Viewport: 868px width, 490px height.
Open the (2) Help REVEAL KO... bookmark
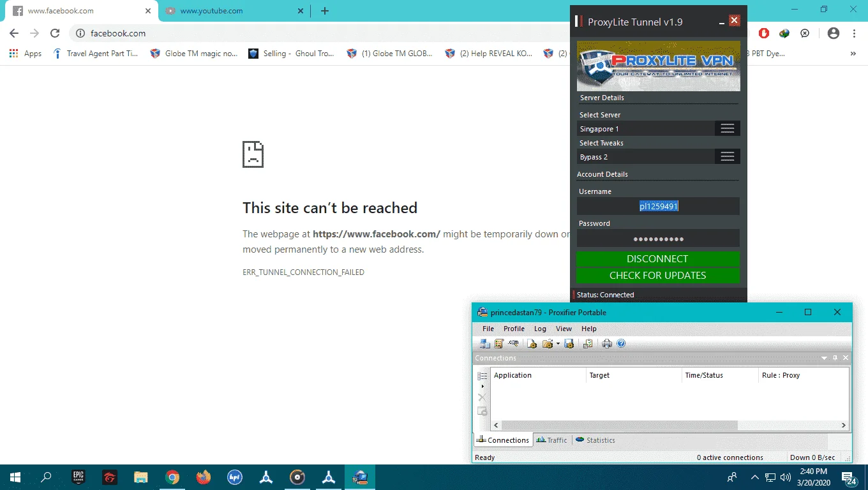coord(489,54)
